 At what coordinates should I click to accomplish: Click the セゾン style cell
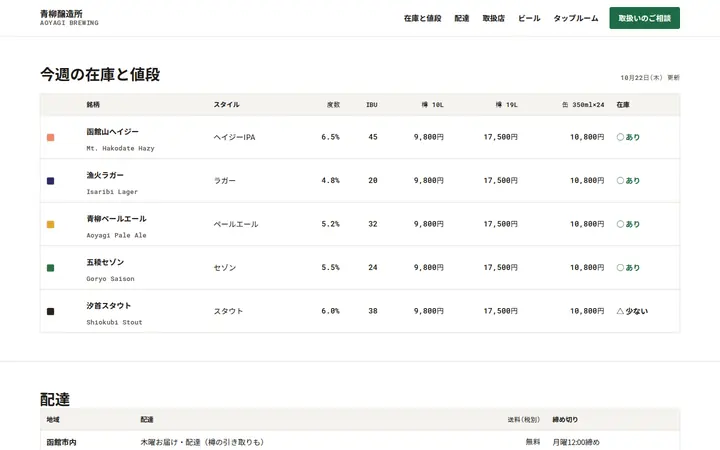(225, 268)
